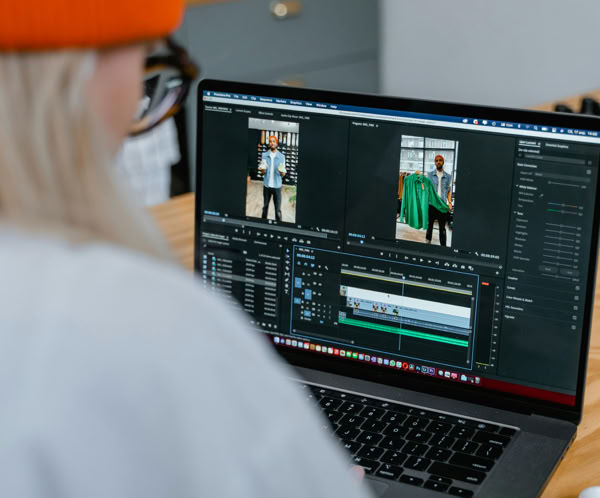600x498 pixels.
Task: Click Mark In in the Program monitor
Action: point(390,255)
